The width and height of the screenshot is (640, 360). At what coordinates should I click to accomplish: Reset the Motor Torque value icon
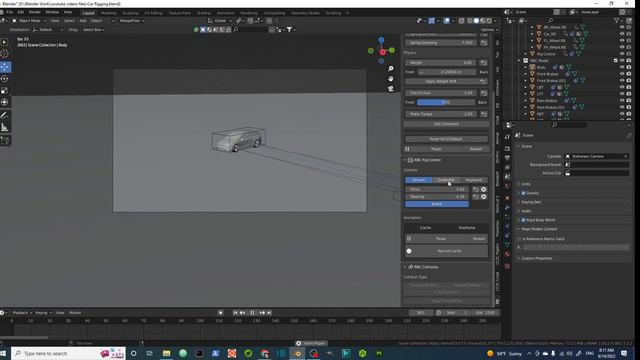483,114
